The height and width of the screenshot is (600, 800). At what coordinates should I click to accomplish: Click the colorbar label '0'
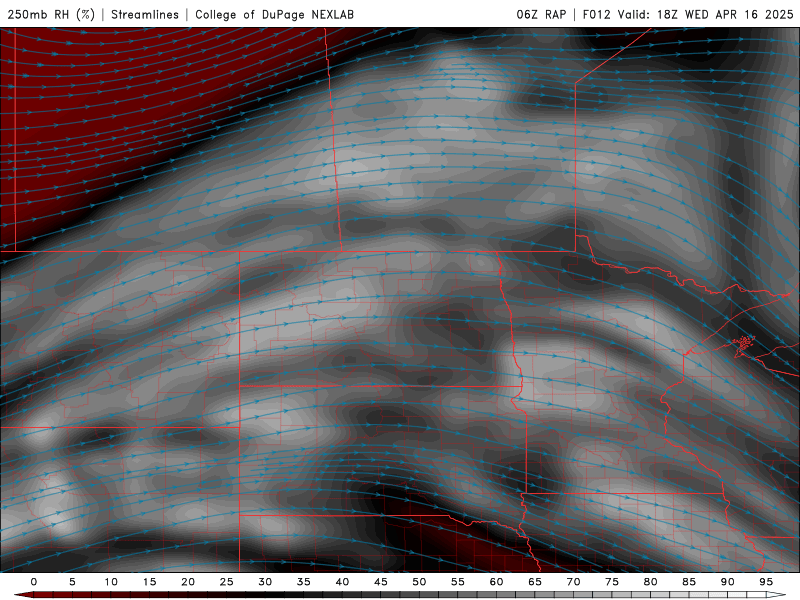(x=34, y=582)
